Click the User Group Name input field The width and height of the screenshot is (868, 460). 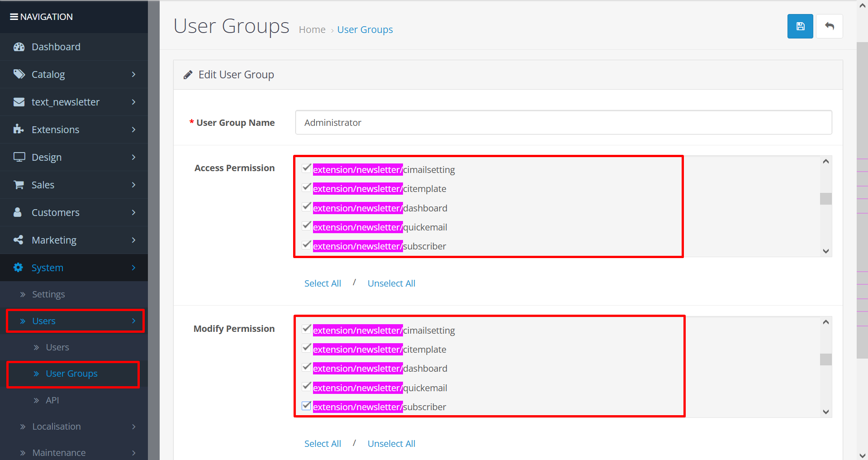[x=563, y=123]
